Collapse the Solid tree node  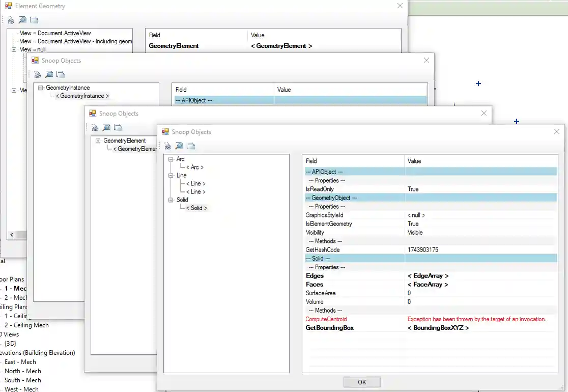[x=171, y=200]
